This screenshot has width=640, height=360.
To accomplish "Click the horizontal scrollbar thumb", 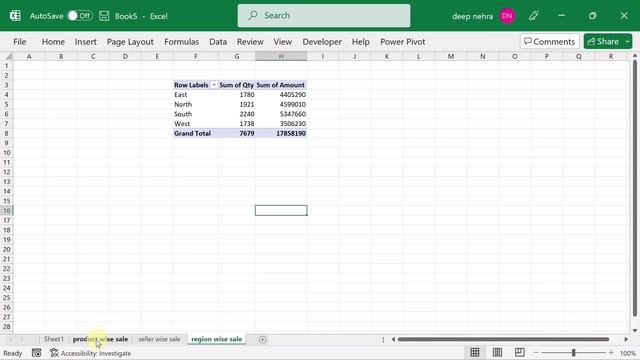I will coord(503,339).
